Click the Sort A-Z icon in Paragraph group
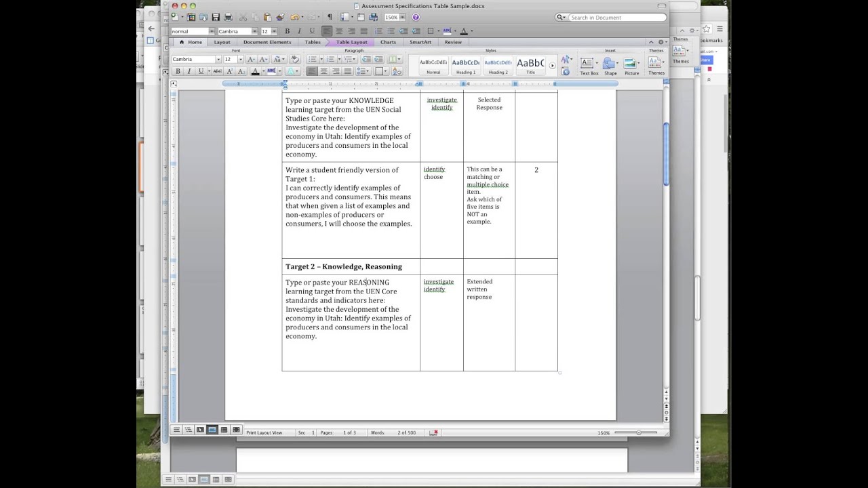868x488 pixels. pos(397,71)
